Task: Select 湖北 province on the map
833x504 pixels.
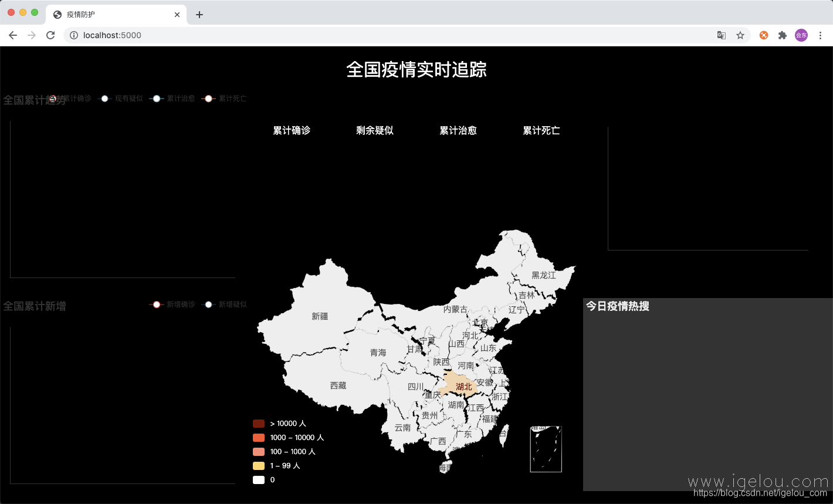Action: click(463, 386)
